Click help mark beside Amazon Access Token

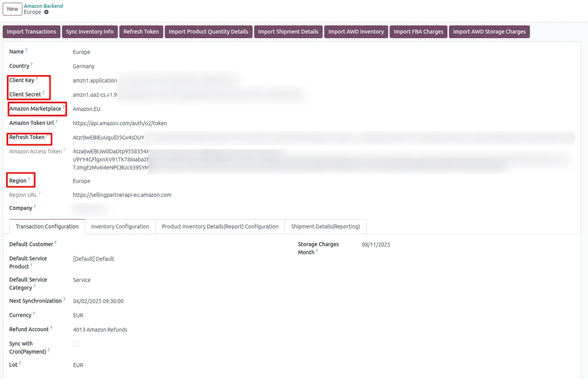[x=64, y=150]
